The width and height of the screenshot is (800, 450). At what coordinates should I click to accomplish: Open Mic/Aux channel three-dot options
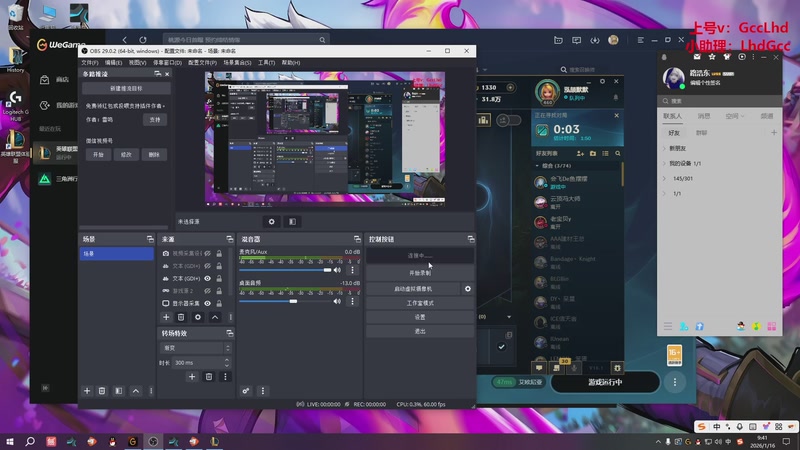(352, 270)
